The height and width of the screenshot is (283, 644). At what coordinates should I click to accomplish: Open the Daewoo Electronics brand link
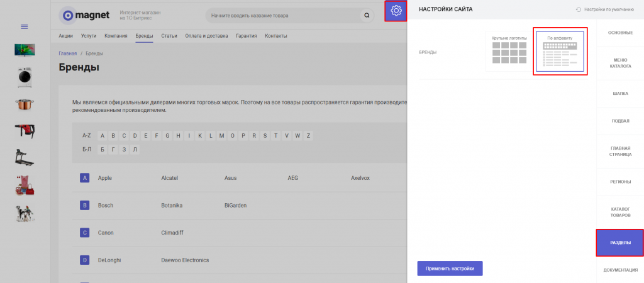click(x=186, y=260)
